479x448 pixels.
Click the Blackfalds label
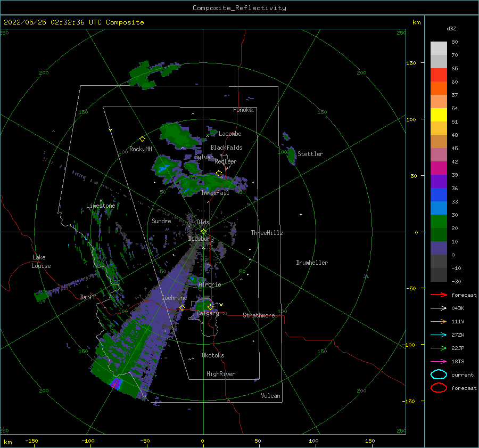click(x=226, y=148)
